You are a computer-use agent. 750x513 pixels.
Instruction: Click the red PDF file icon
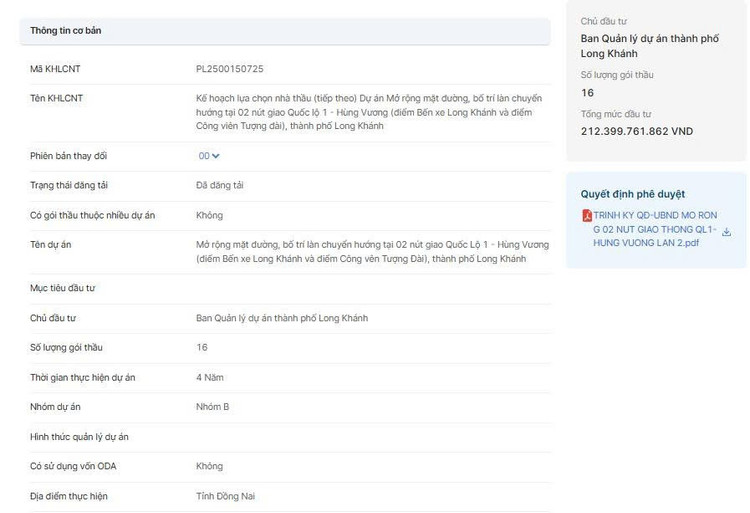pyautogui.click(x=587, y=216)
